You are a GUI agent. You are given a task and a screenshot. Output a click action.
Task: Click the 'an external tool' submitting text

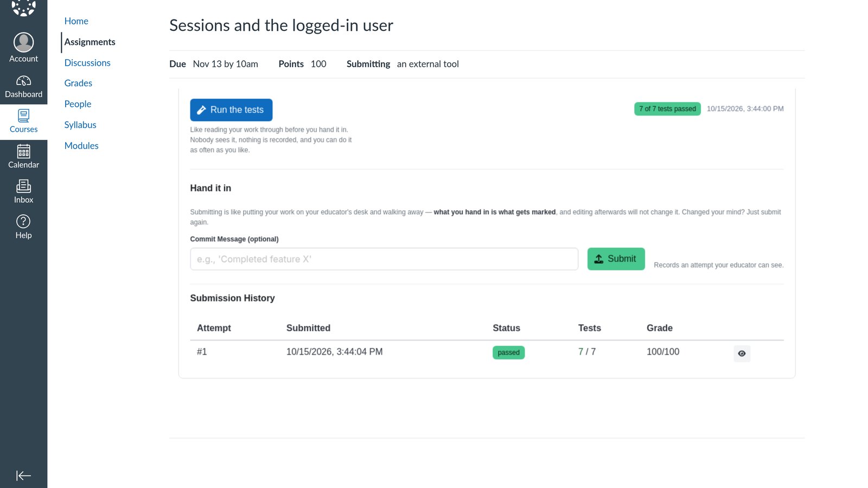tap(427, 64)
